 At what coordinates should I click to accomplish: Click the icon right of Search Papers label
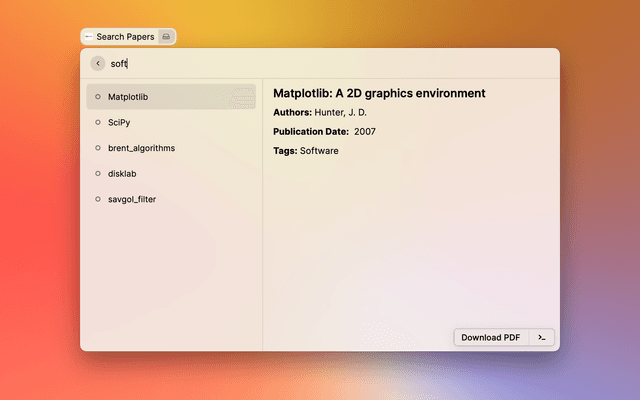pyautogui.click(x=166, y=37)
